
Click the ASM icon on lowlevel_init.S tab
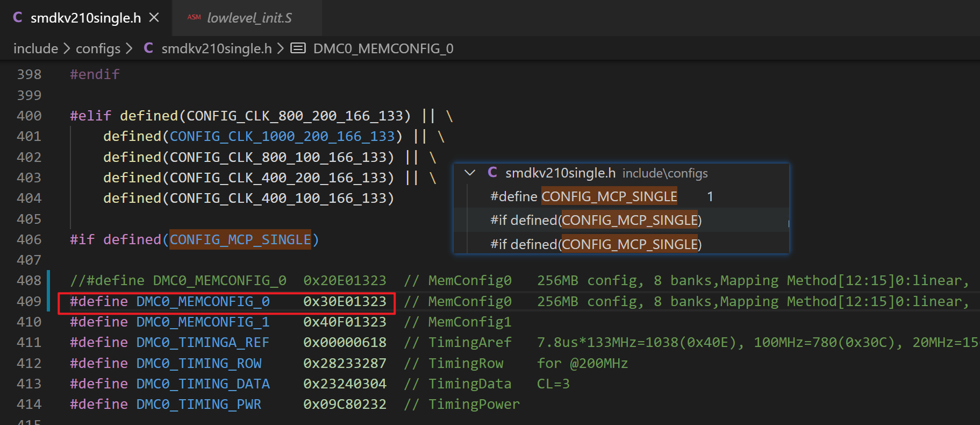click(x=194, y=18)
